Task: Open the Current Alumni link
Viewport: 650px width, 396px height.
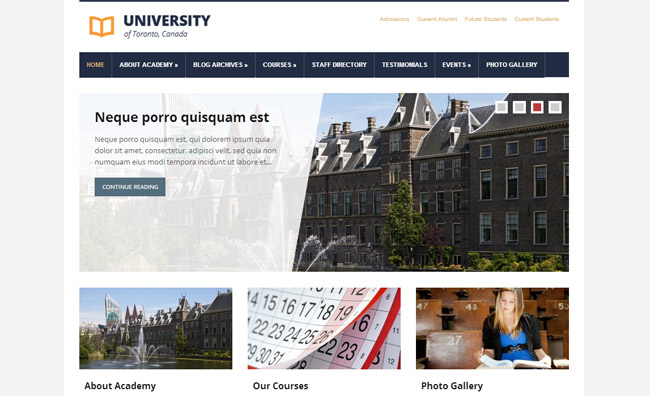Action: click(437, 19)
